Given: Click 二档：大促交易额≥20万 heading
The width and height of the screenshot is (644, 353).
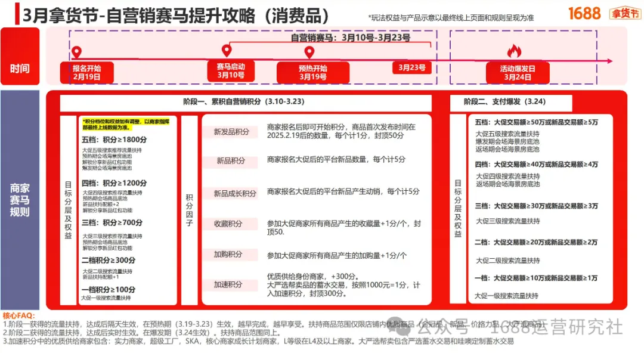Looking at the screenshot, I should pyautogui.click(x=537, y=242).
